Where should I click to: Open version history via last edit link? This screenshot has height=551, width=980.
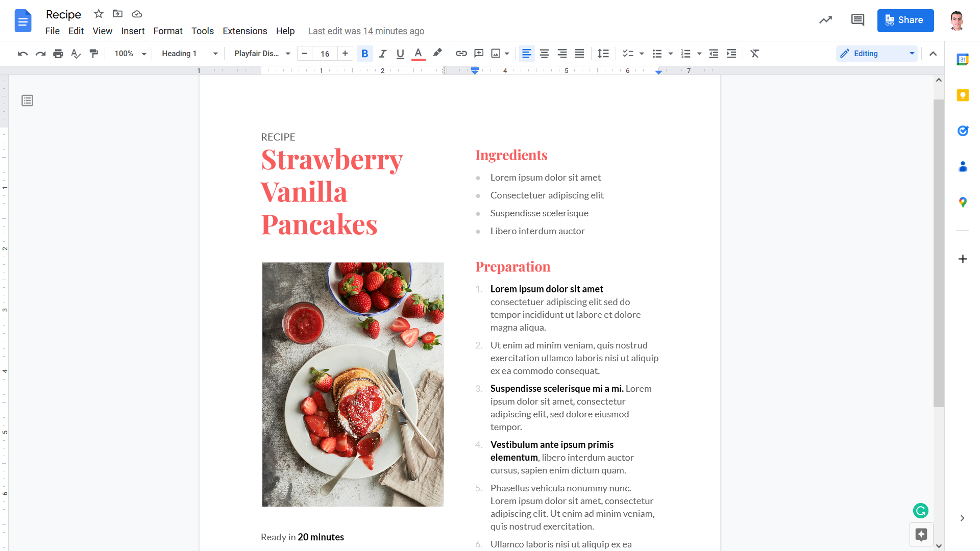point(366,31)
